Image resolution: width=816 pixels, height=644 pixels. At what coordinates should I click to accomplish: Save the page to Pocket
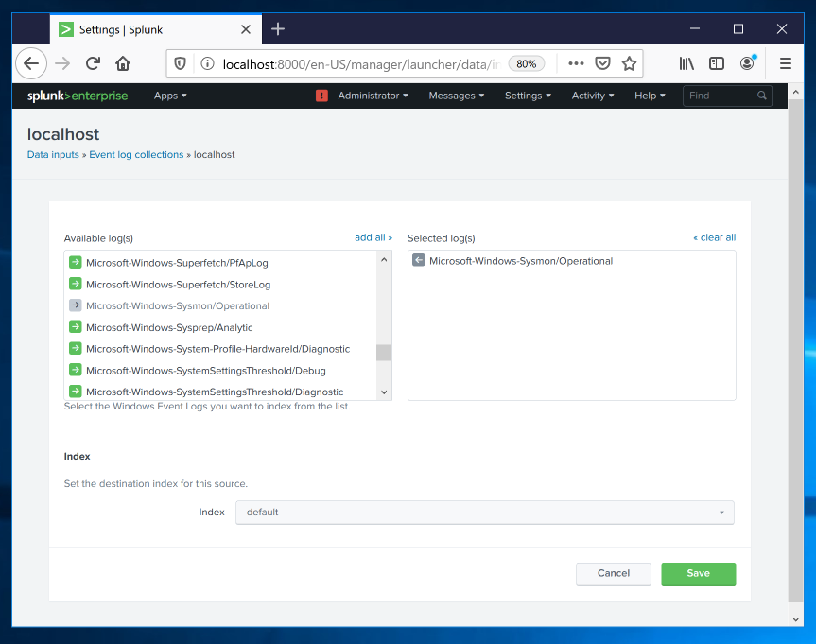pos(602,63)
